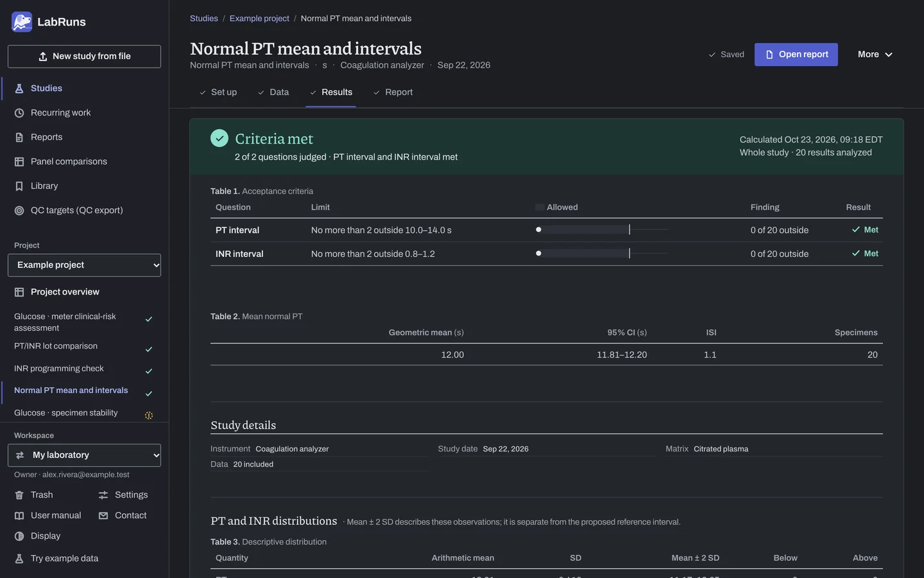This screenshot has height=578, width=924.
Task: Click the Open report button
Action: 796,55
